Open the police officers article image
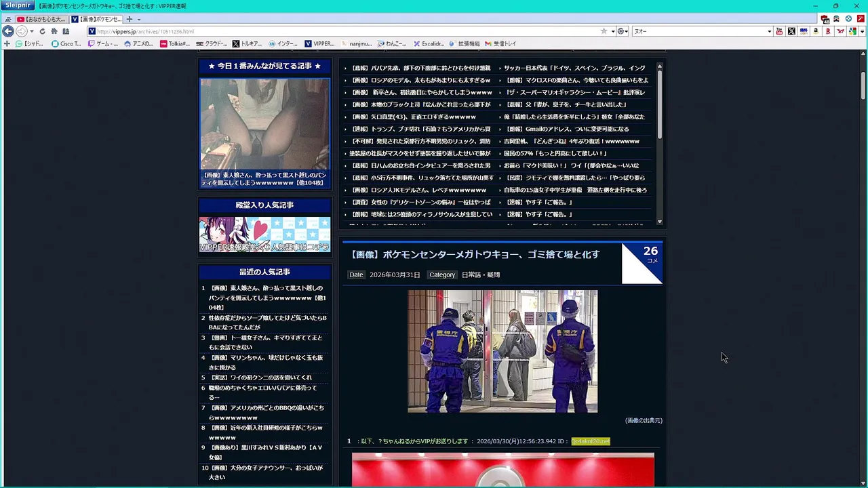 pyautogui.click(x=502, y=351)
